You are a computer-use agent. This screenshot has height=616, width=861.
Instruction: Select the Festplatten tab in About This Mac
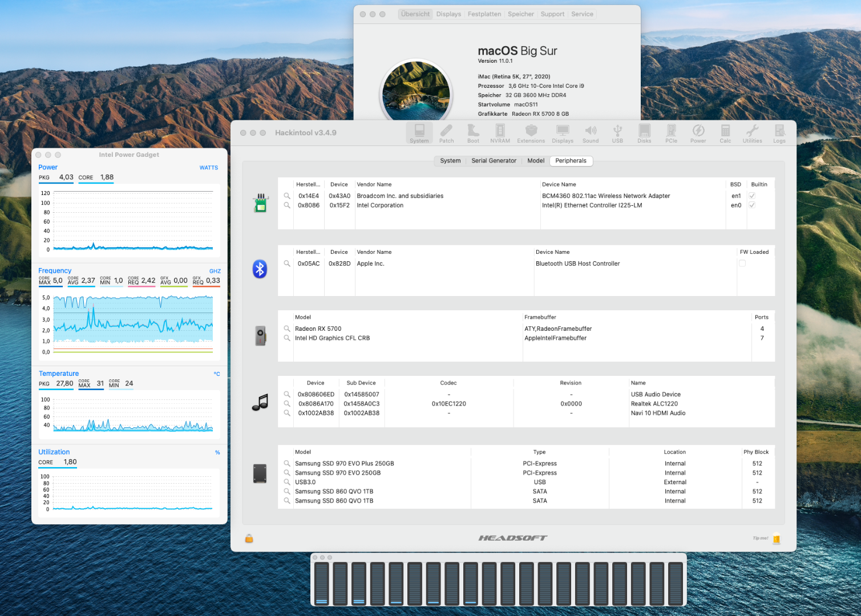click(x=484, y=14)
